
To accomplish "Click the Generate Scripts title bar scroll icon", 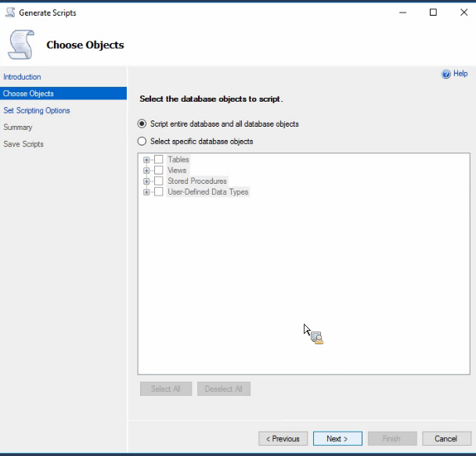I will pyautogui.click(x=10, y=13).
